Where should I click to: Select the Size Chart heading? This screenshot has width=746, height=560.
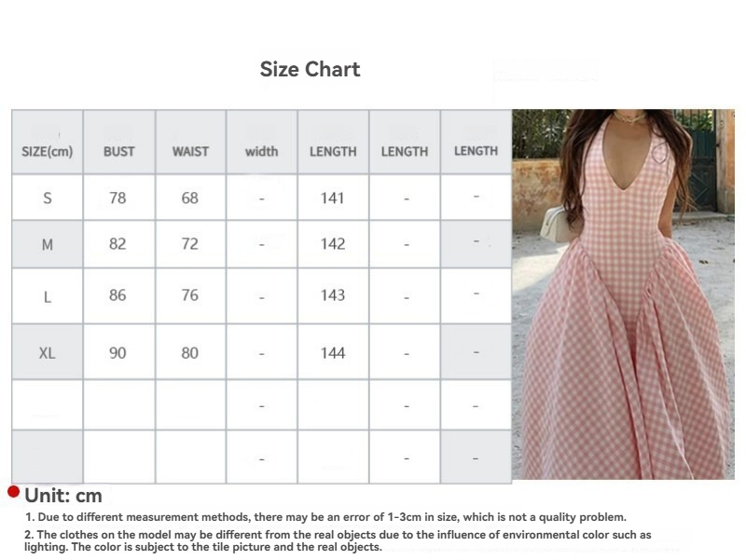[x=310, y=69]
